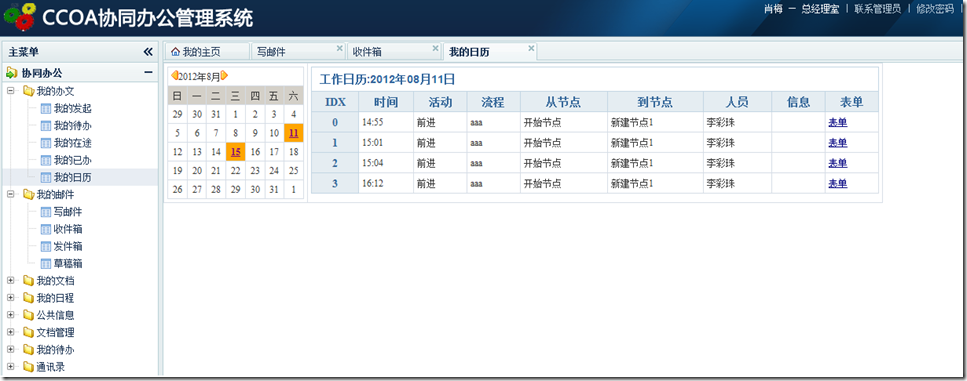Expand the 我的日程 tree folder
Screen dimensions: 967x381
tap(10, 298)
